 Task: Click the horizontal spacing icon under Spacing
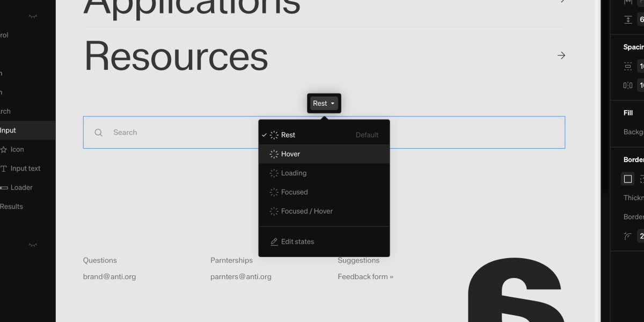[x=628, y=85]
